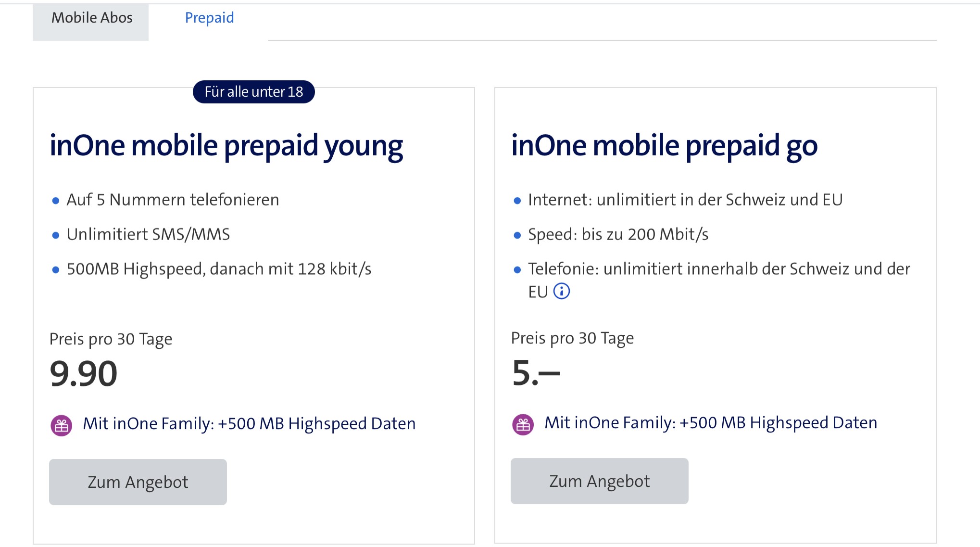Screen dimensions: 980x547
Task: Open inOne Family offer link in go card
Action: [x=710, y=423]
